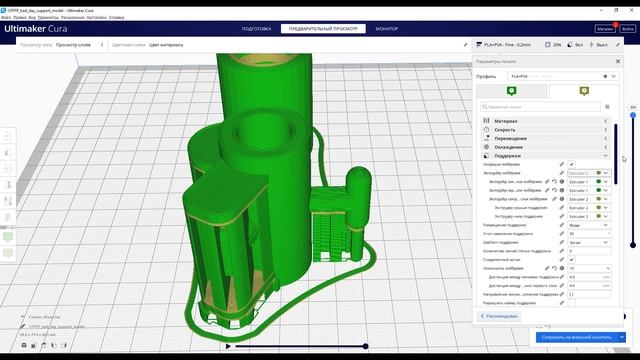Open the Profile selection dropdown
The height and width of the screenshot is (360, 640).
(x=563, y=76)
